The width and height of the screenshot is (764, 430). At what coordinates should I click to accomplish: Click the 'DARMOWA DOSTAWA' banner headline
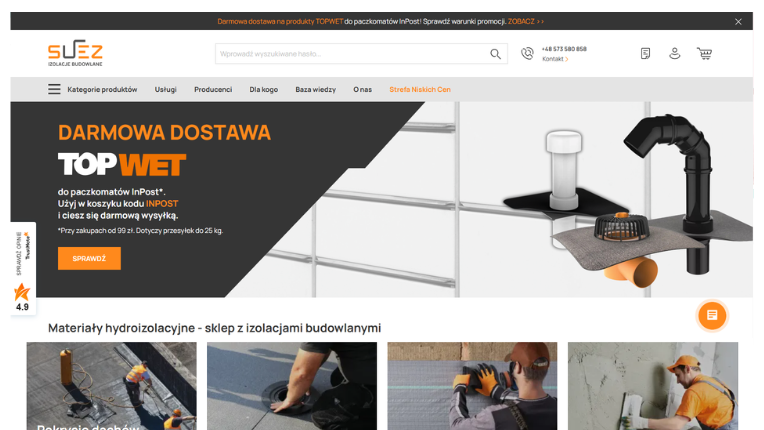point(164,132)
